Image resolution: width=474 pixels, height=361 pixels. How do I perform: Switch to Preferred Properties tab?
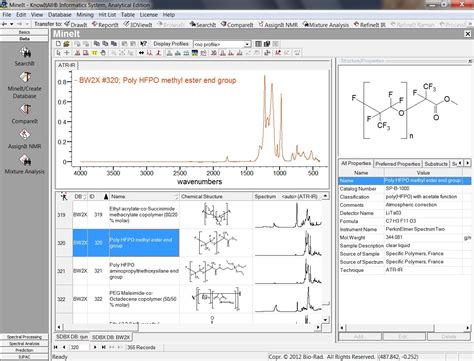[398, 164]
